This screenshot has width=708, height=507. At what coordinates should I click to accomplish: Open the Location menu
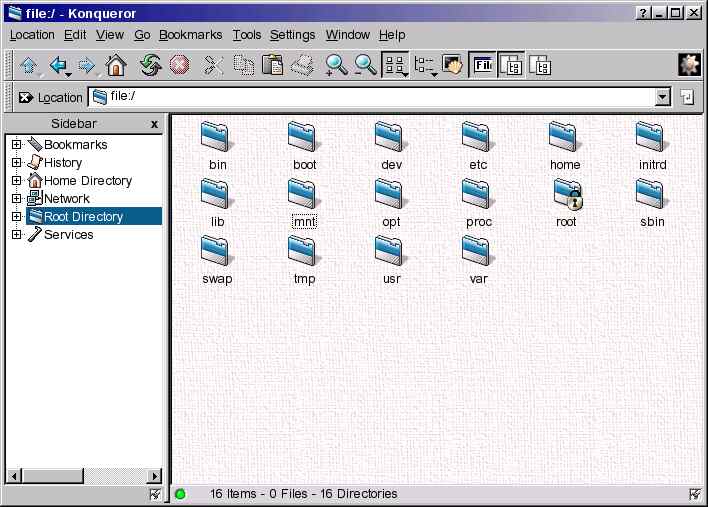coord(32,35)
